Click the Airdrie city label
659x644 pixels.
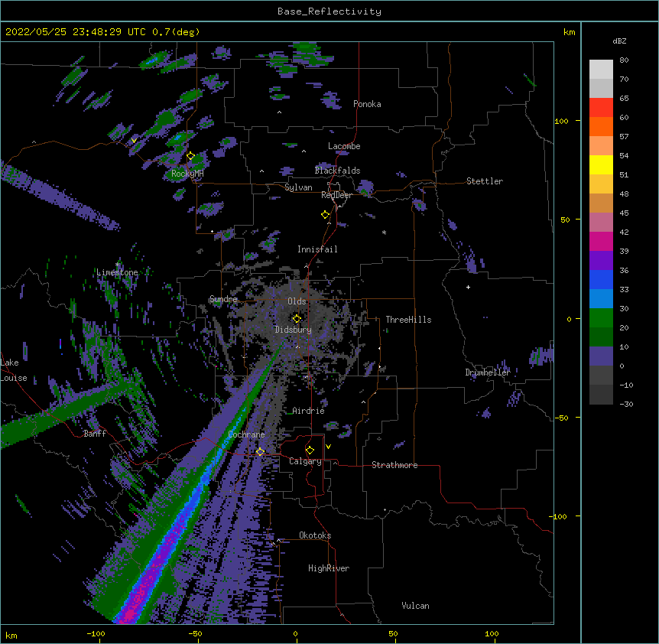click(309, 411)
